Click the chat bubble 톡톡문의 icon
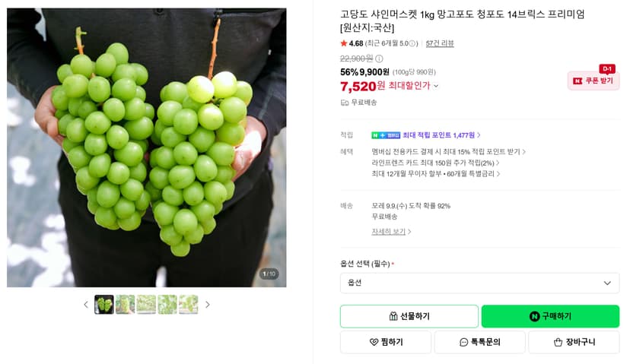630x364 pixels. pyautogui.click(x=463, y=342)
